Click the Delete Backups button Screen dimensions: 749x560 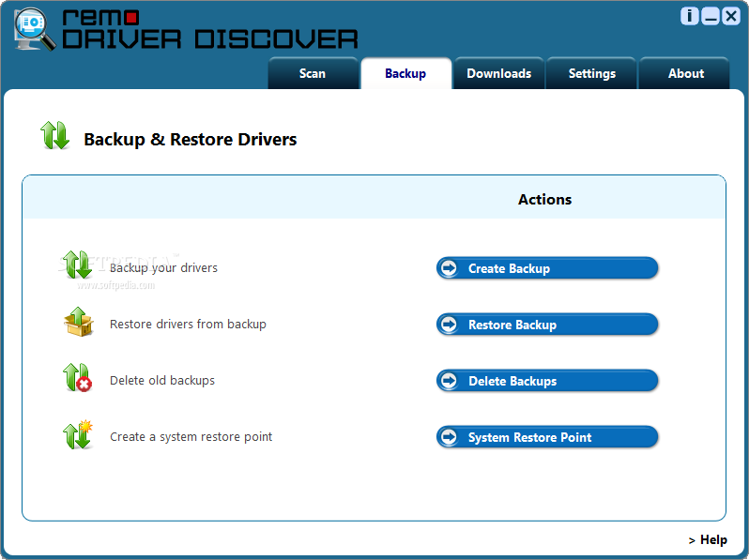coord(547,381)
